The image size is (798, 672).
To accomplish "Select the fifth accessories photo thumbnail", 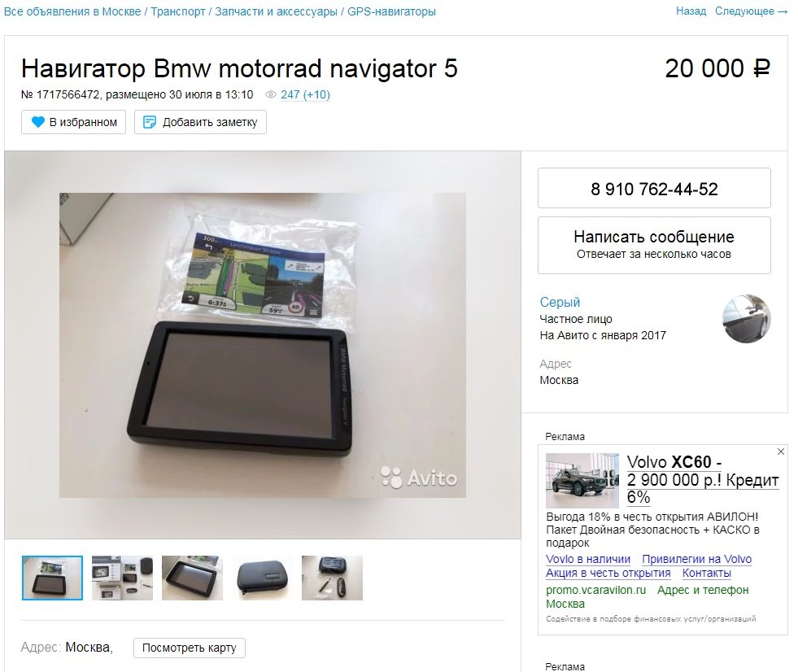I will pyautogui.click(x=332, y=578).
